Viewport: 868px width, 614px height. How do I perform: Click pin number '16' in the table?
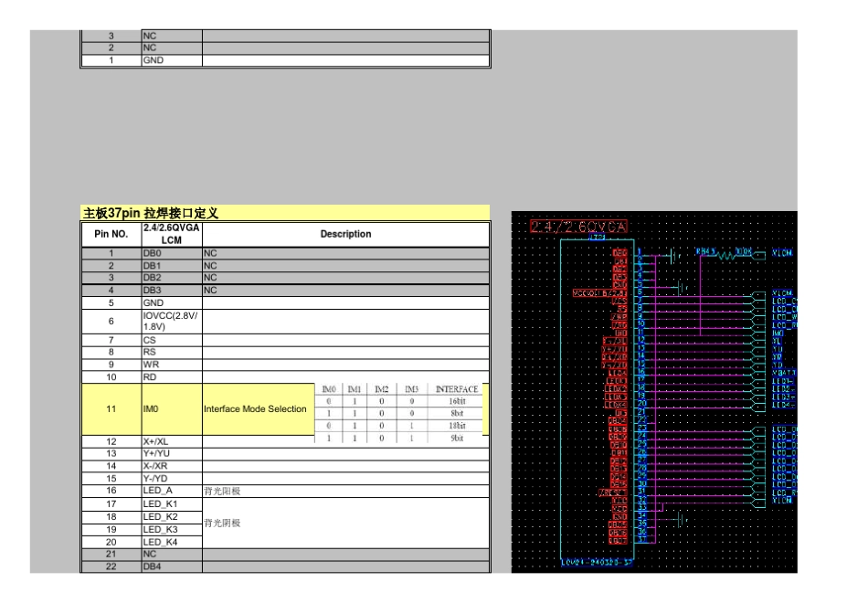pos(111,491)
